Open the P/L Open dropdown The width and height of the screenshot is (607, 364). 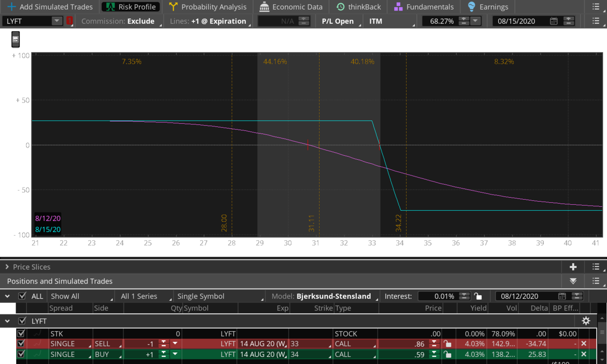point(340,21)
